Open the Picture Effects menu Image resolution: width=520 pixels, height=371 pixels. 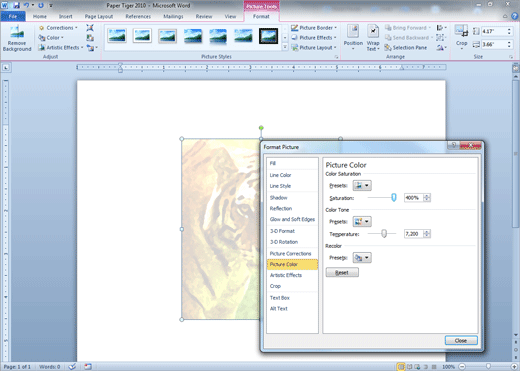point(314,38)
